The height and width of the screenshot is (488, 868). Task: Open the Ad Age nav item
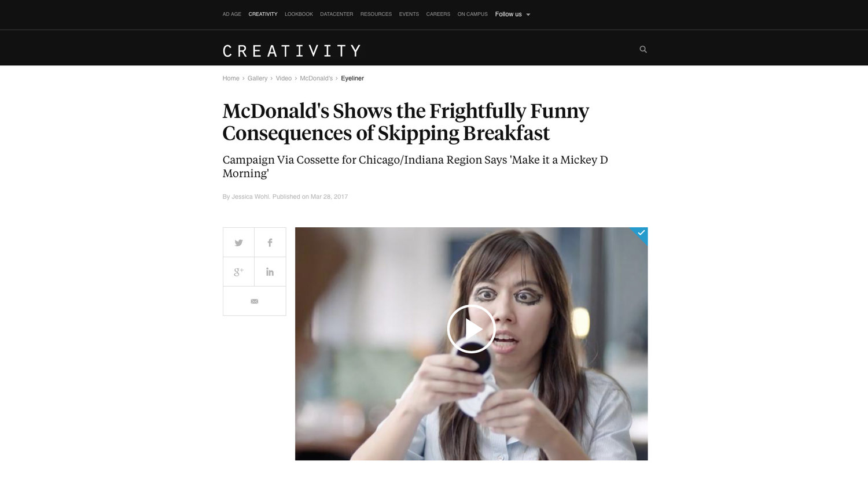coord(232,14)
